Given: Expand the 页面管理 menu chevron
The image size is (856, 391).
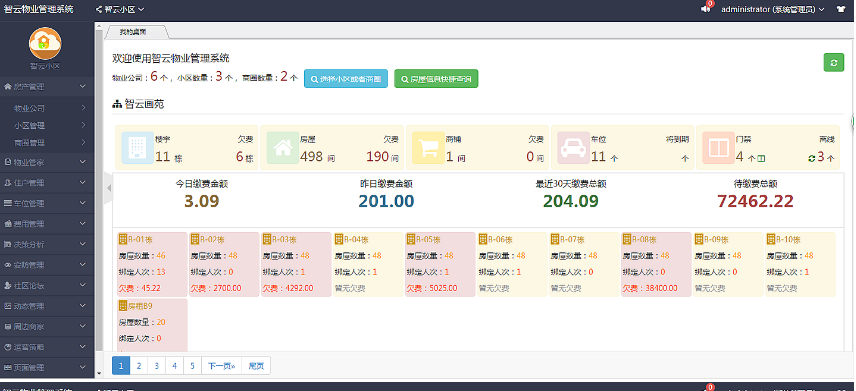Looking at the screenshot, I should tap(82, 368).
